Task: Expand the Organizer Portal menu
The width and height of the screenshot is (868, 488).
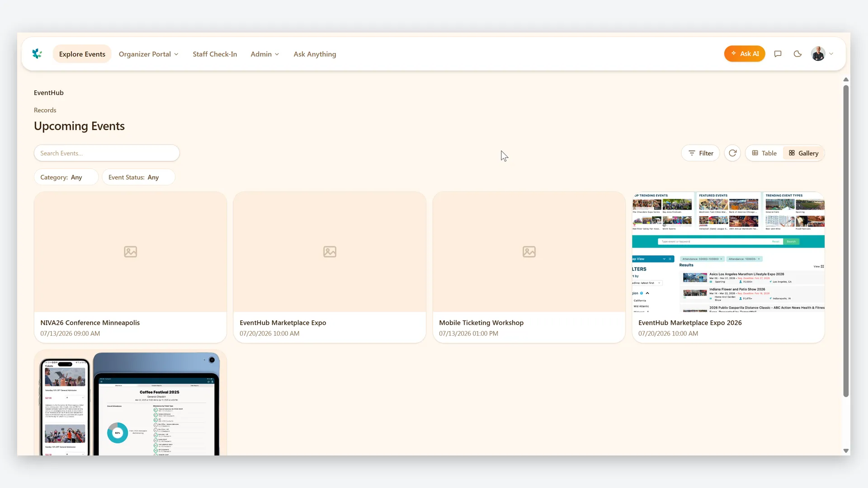Action: [x=148, y=54]
